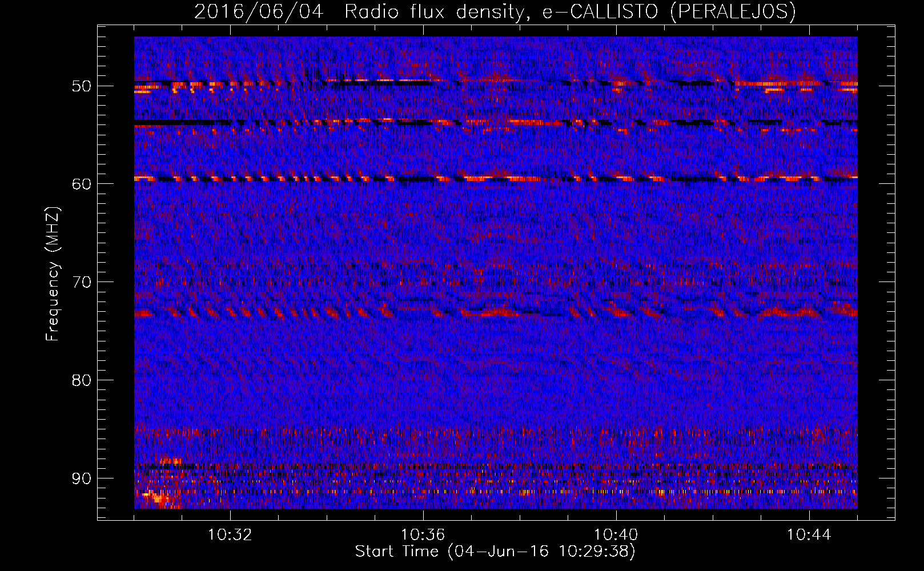The width and height of the screenshot is (924, 571).
Task: Click the 10:36 time tick label
Action: [423, 535]
